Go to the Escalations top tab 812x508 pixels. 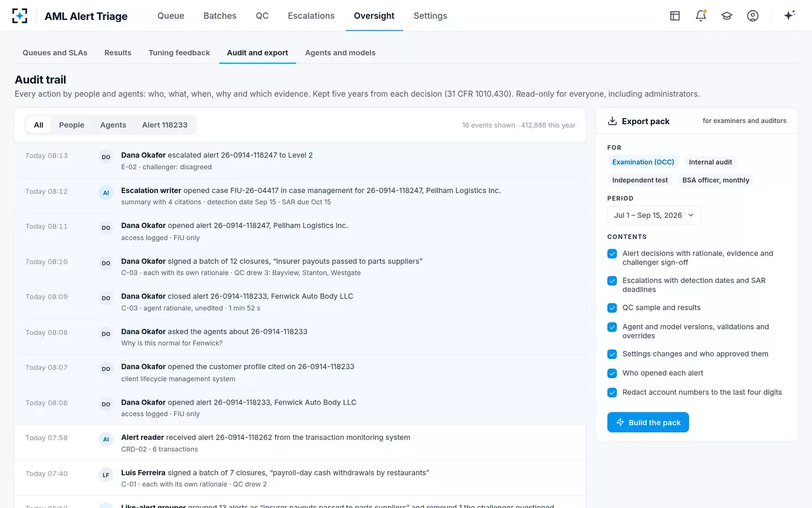click(x=311, y=16)
